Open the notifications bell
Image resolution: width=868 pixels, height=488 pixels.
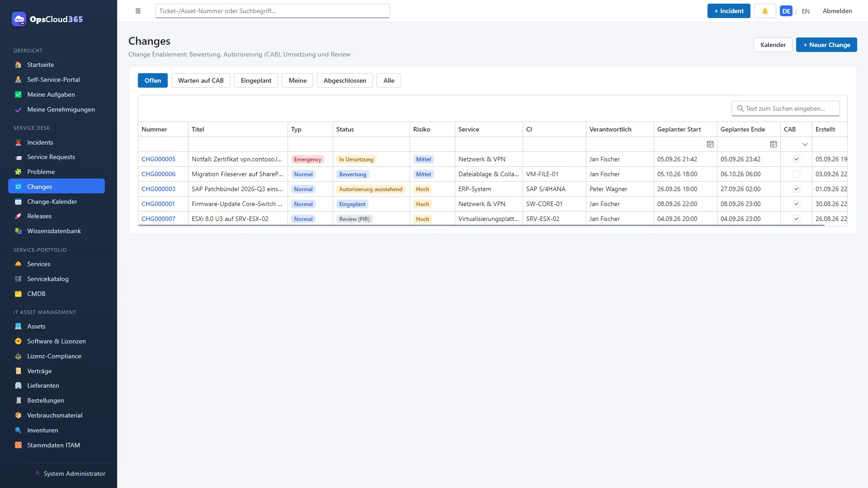click(x=765, y=11)
